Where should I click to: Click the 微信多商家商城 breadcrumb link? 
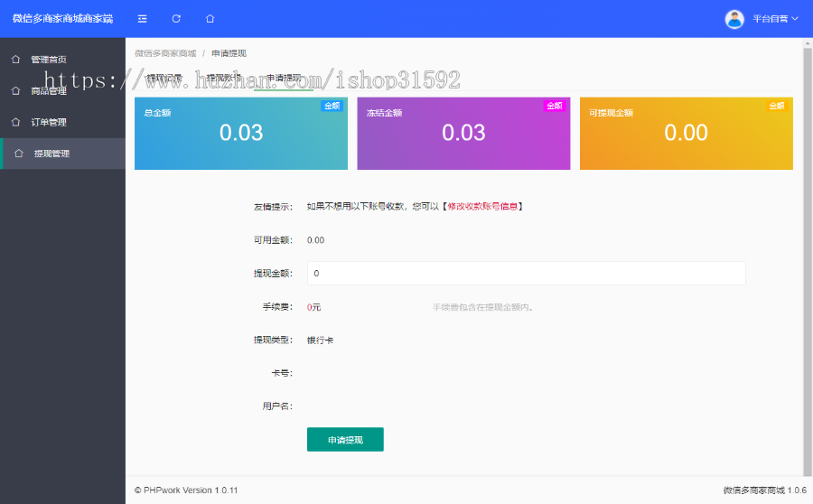coord(165,53)
